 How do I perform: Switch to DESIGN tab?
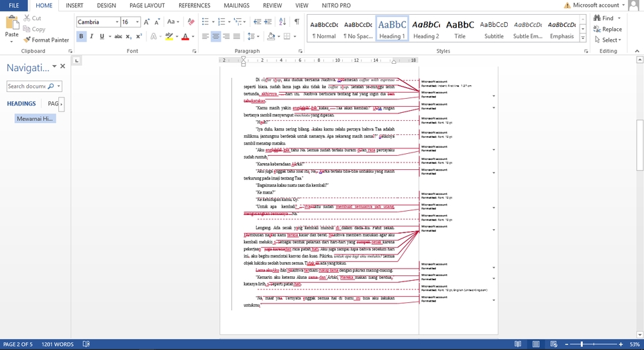(x=107, y=5)
